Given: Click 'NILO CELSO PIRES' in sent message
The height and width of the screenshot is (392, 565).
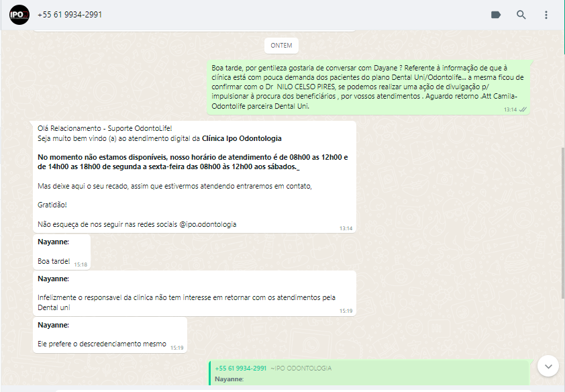Looking at the screenshot, I should pyautogui.click(x=306, y=87).
